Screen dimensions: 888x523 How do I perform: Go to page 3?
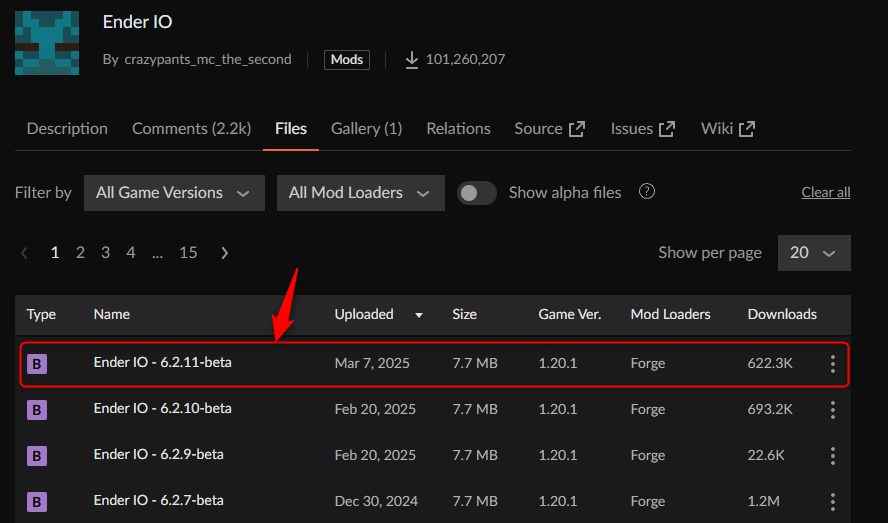(105, 252)
